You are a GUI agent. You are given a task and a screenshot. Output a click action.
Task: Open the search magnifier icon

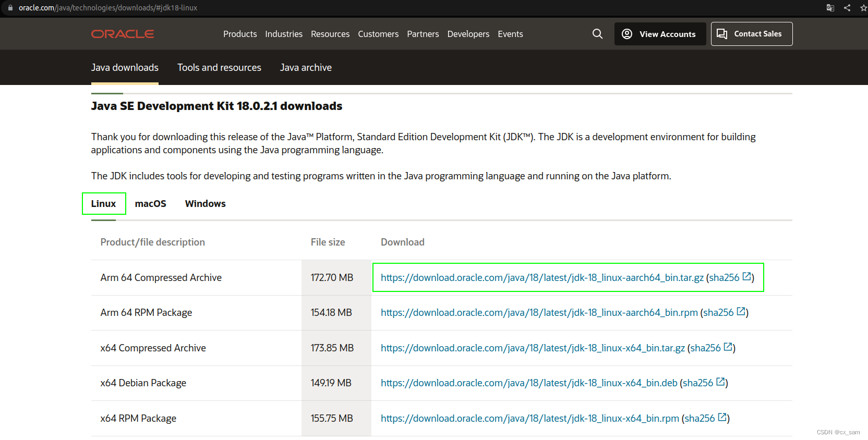tap(598, 34)
